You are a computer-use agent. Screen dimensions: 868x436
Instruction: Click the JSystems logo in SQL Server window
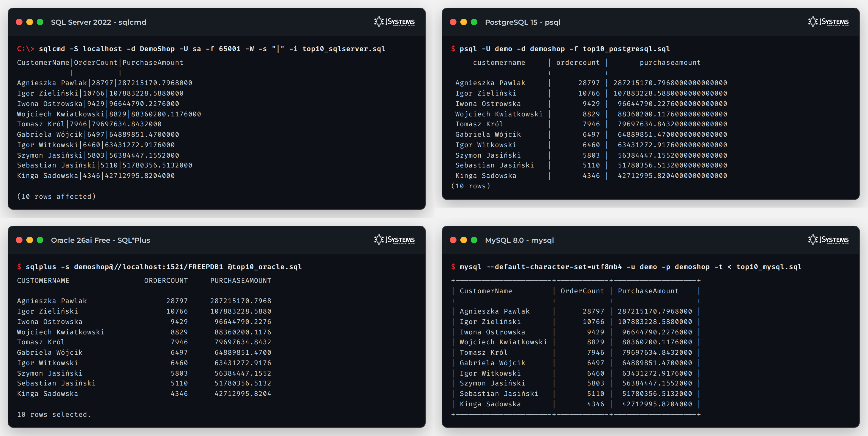click(394, 22)
